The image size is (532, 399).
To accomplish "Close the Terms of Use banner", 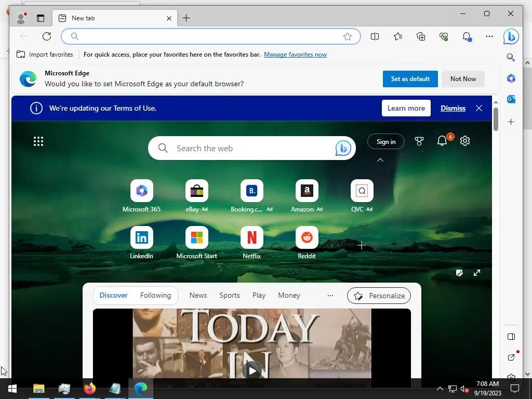I will click(x=478, y=108).
